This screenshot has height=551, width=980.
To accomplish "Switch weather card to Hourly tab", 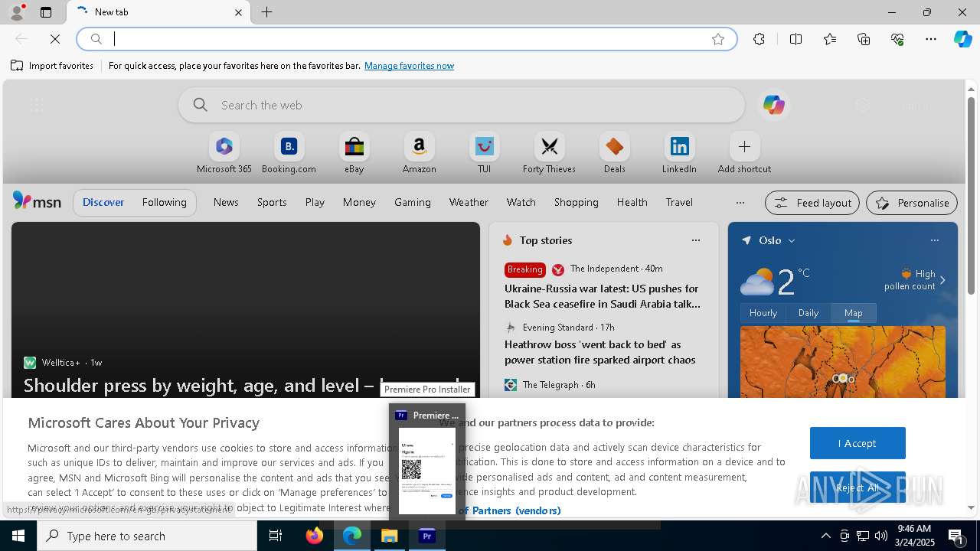I will coord(763,313).
